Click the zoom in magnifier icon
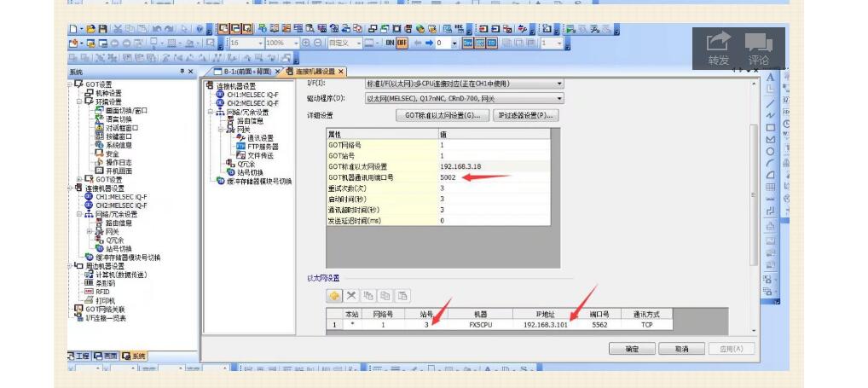Screen dimensions: 868x388 point(307,42)
